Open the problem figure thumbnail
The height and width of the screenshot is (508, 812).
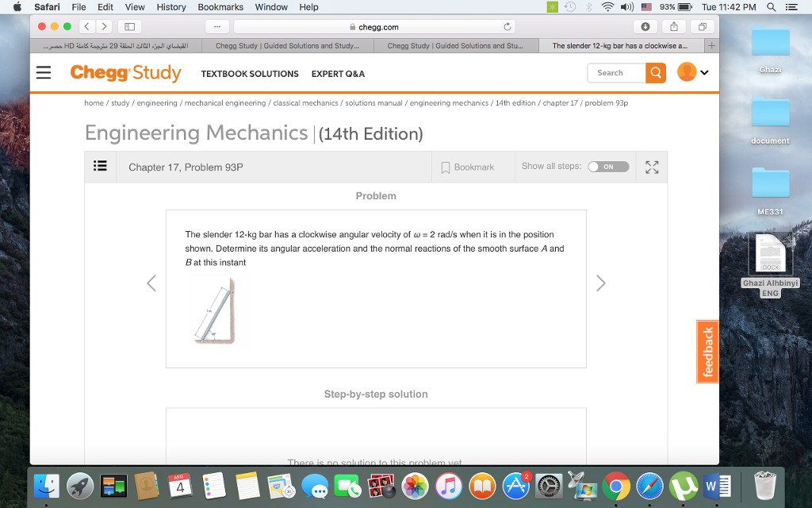click(216, 310)
